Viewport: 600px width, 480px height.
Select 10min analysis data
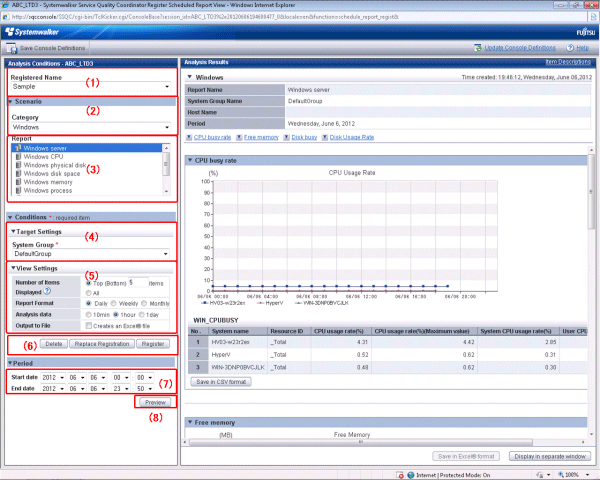(88, 315)
